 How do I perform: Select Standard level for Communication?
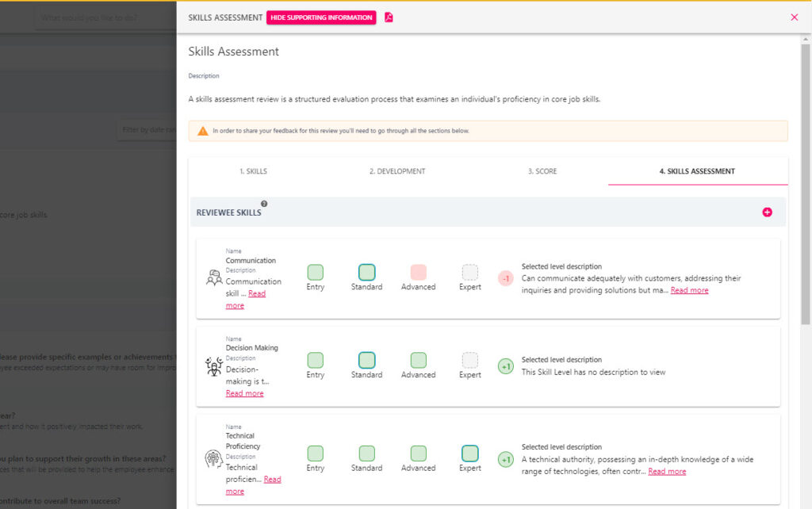(366, 273)
